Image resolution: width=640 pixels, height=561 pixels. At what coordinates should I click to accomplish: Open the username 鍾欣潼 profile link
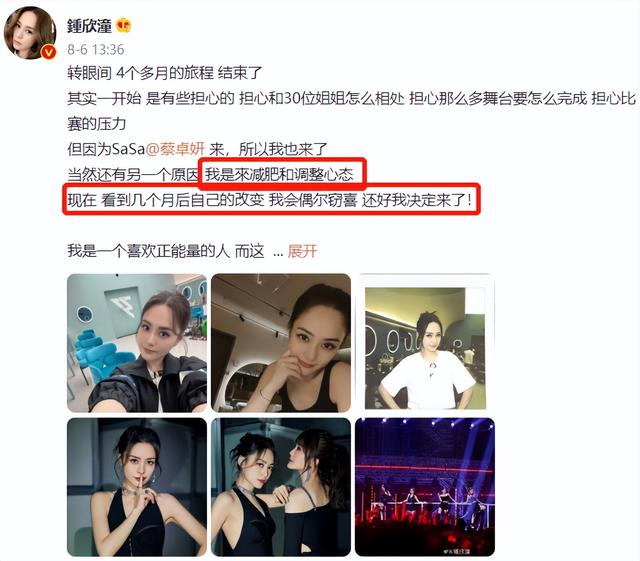pyautogui.click(x=89, y=26)
